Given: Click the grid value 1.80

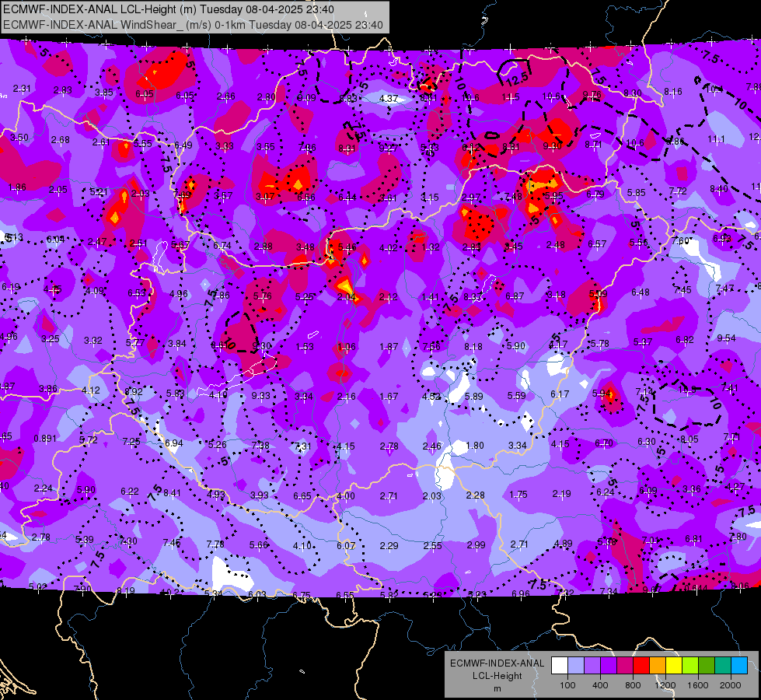Looking at the screenshot, I should (475, 446).
